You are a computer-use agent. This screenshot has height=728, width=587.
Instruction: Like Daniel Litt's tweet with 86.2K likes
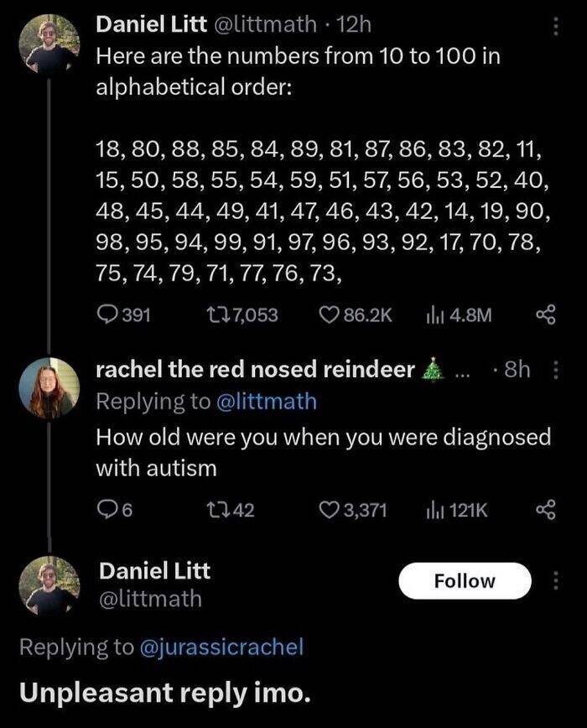pos(330,315)
